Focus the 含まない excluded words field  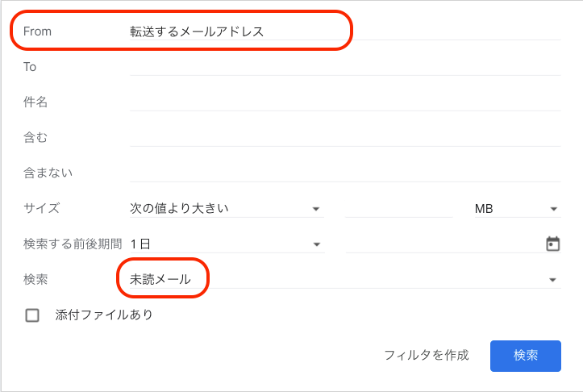(345, 173)
